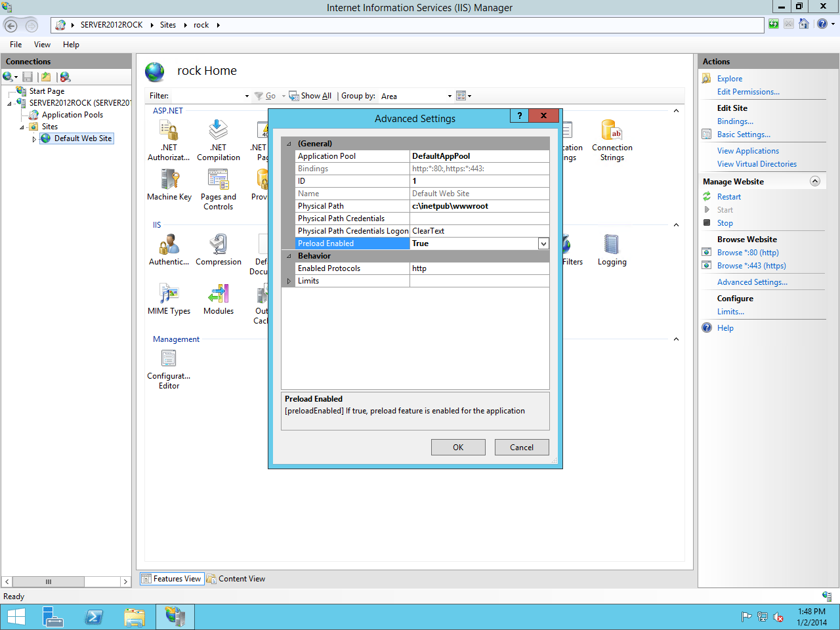Click Browse *:443 (https) link
The image size is (840, 630).
(x=751, y=266)
